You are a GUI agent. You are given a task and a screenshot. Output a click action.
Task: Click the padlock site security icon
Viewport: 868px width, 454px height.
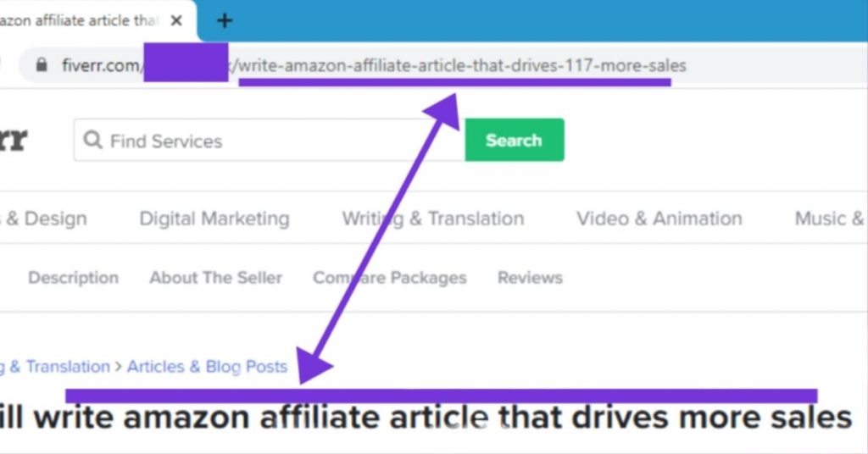click(42, 64)
